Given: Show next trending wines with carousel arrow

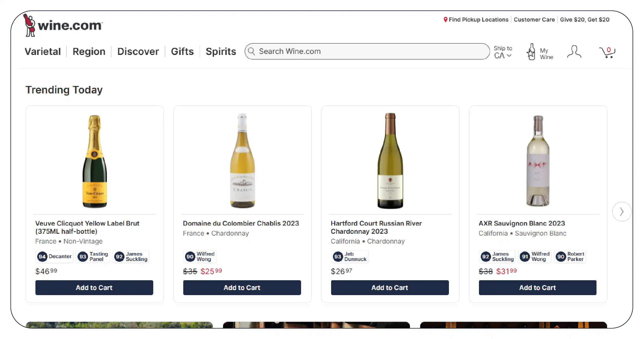Looking at the screenshot, I should [621, 212].
